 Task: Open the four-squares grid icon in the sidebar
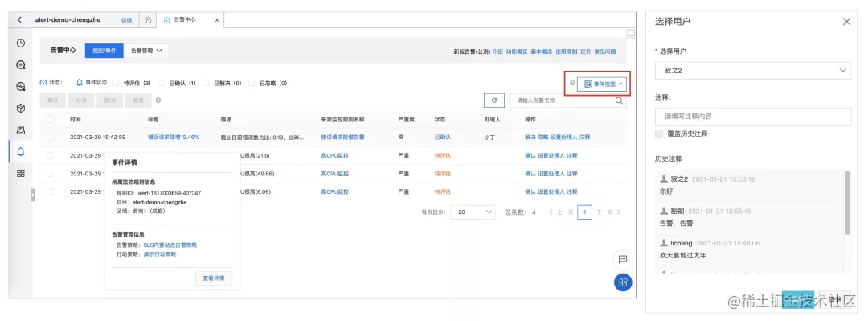20,174
